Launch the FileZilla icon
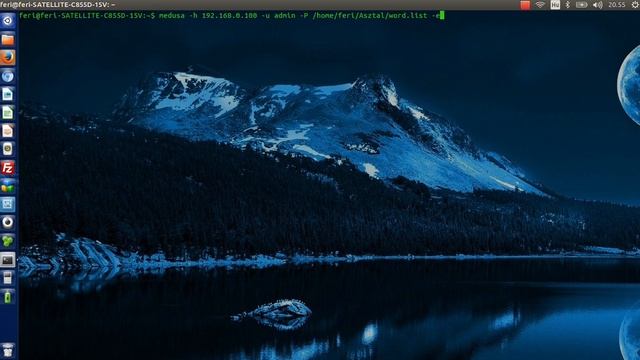This screenshot has height=360, width=640. (x=8, y=168)
